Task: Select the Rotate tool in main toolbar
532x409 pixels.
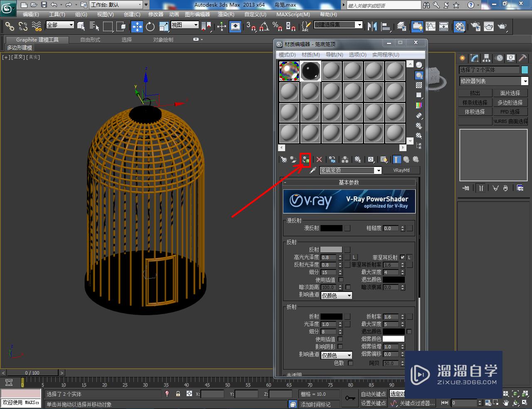Action: (x=150, y=27)
